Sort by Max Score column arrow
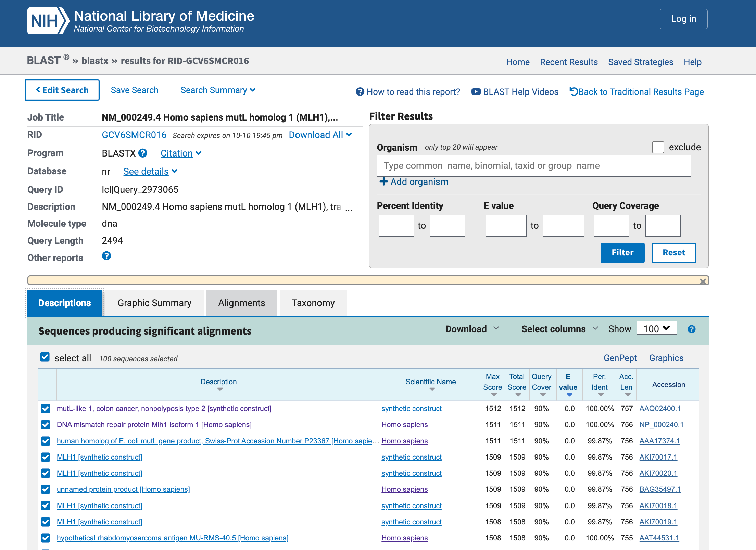 pos(494,395)
